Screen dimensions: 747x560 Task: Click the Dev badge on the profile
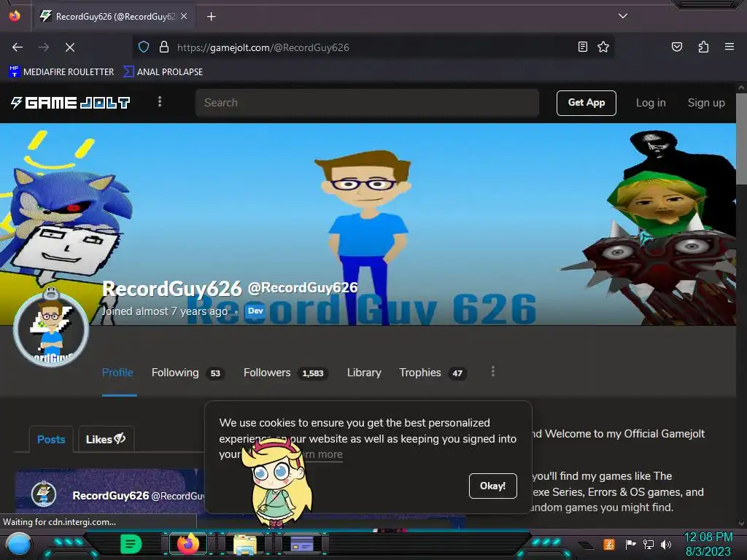pos(255,311)
